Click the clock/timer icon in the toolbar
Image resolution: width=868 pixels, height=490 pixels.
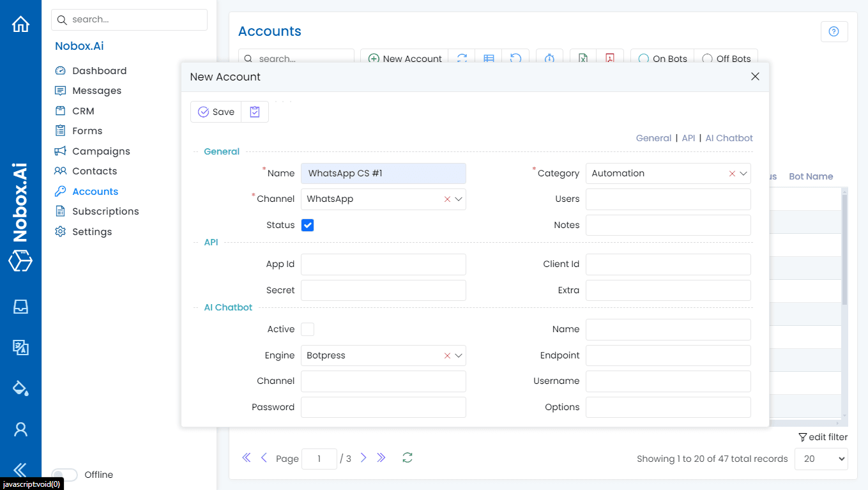549,58
